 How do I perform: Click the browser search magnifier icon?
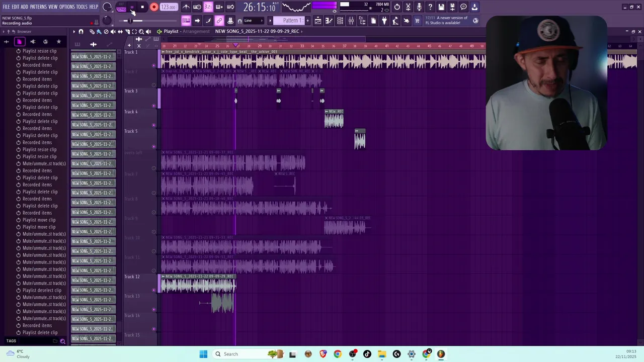click(x=63, y=341)
